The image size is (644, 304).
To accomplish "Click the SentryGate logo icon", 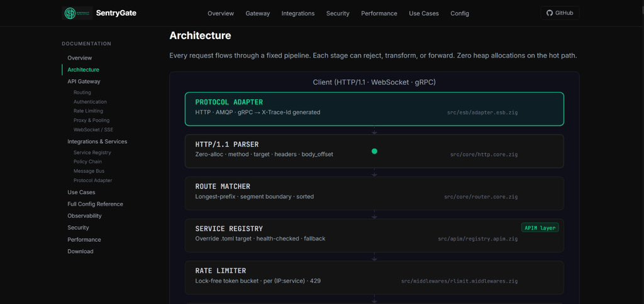I will click(x=77, y=13).
